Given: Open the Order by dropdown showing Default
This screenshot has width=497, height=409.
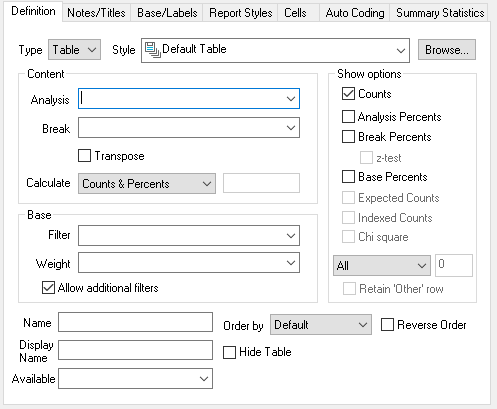Looking at the screenshot, I should pyautogui.click(x=321, y=325).
